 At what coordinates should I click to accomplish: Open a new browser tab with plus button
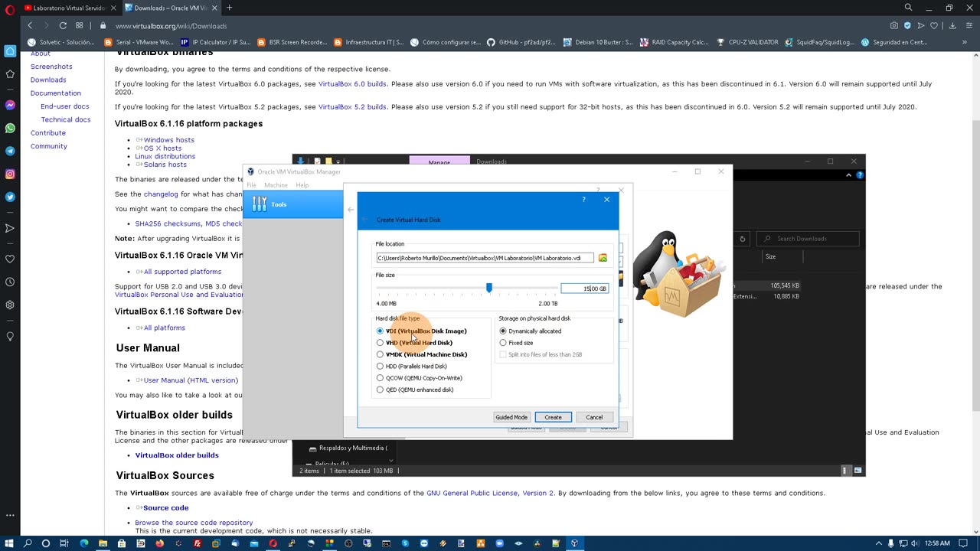(x=229, y=8)
